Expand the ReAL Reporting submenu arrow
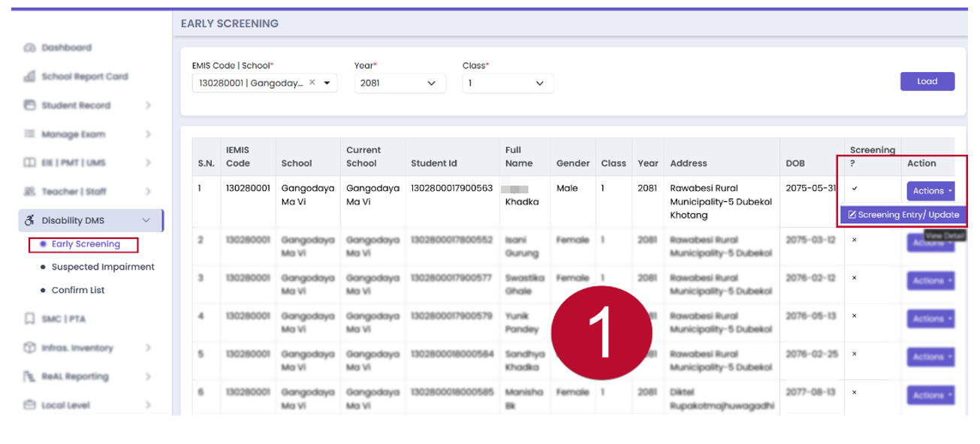The height and width of the screenshot is (444, 980). pyautogui.click(x=147, y=376)
